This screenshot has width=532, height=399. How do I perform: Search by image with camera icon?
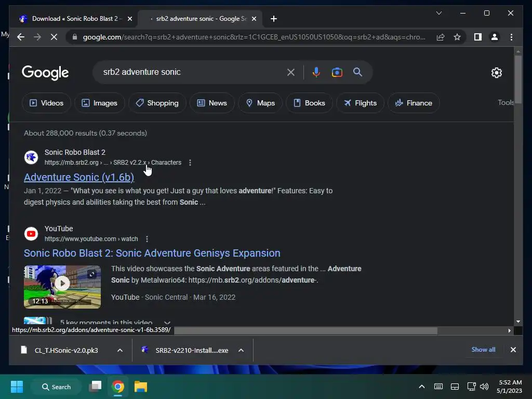337,72
